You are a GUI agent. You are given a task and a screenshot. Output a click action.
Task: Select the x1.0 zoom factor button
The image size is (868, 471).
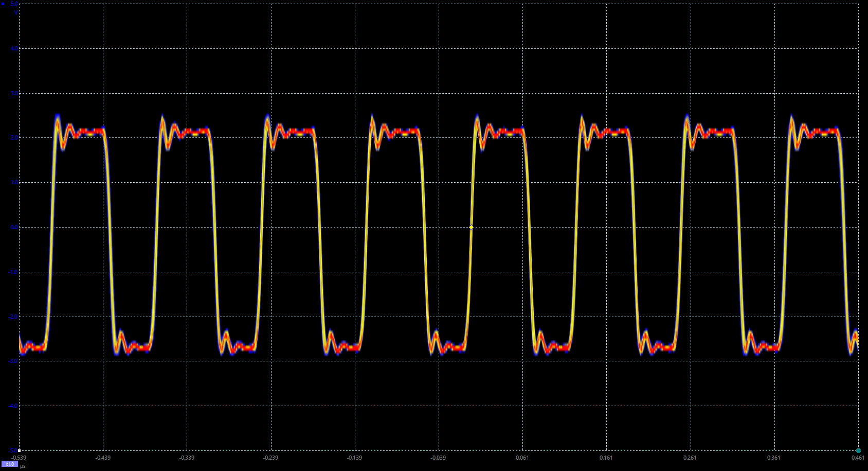point(10,464)
